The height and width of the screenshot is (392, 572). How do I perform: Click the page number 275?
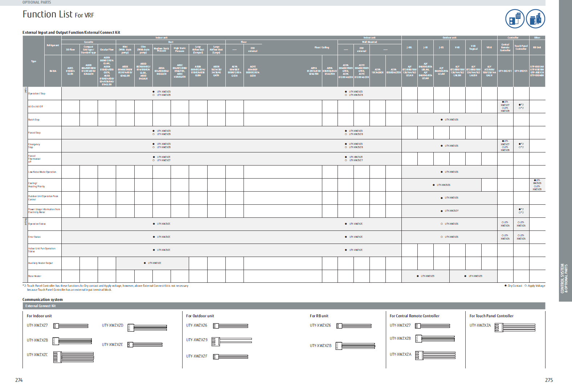549,380
